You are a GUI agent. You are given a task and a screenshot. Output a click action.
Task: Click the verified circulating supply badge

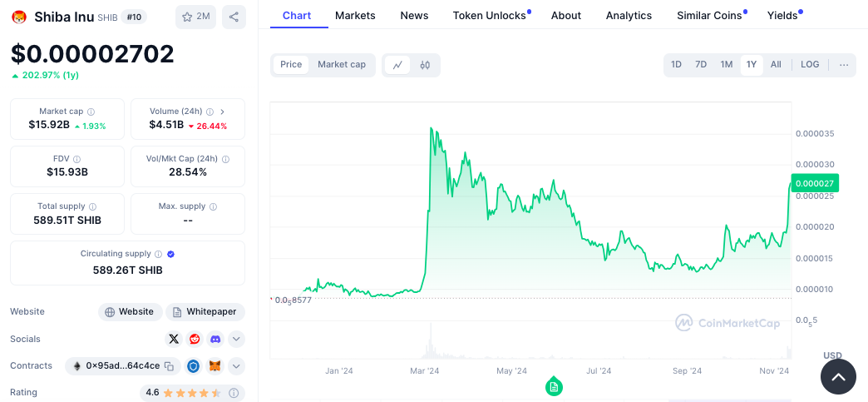click(171, 254)
